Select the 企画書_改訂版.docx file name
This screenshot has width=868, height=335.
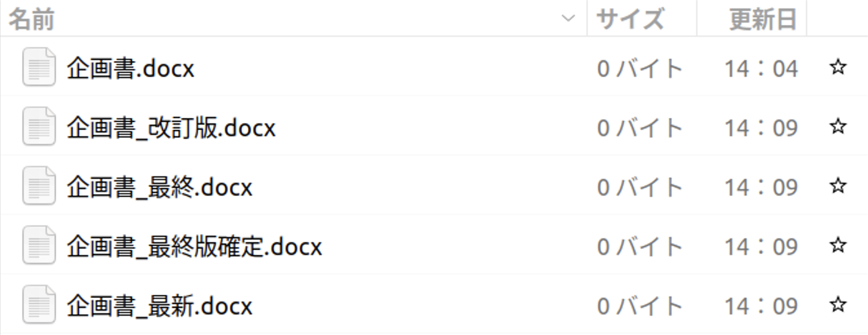tap(171, 128)
